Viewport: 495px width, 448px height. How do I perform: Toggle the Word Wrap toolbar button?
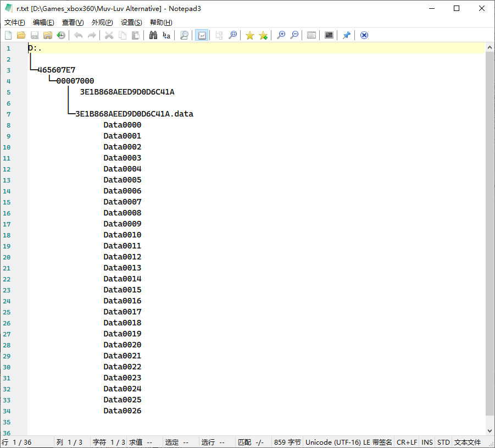tap(202, 35)
